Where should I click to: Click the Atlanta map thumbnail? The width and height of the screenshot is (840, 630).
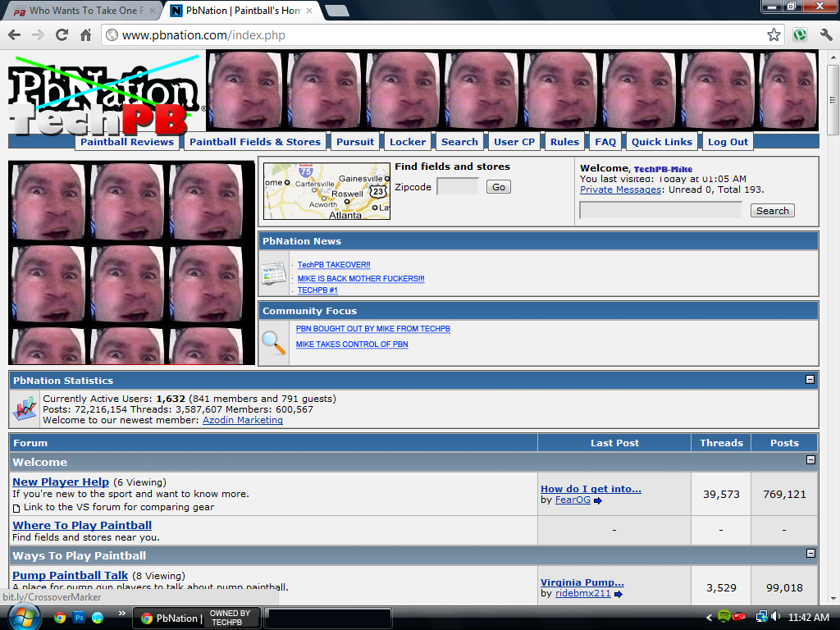(x=326, y=191)
